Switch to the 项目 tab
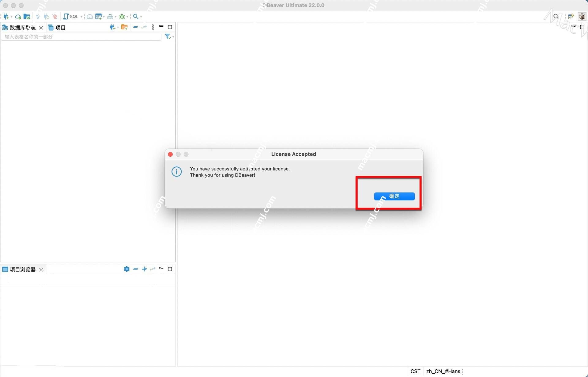This screenshot has height=377, width=588. coord(57,28)
